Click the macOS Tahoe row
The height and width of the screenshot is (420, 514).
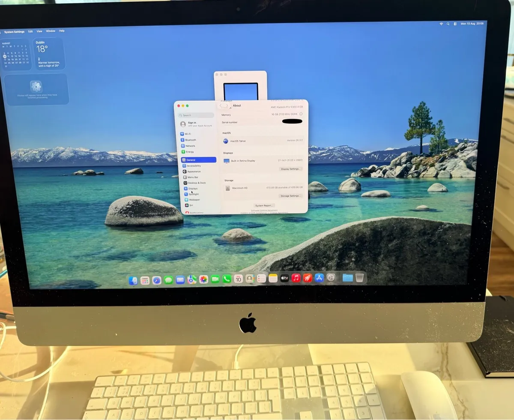click(x=263, y=141)
